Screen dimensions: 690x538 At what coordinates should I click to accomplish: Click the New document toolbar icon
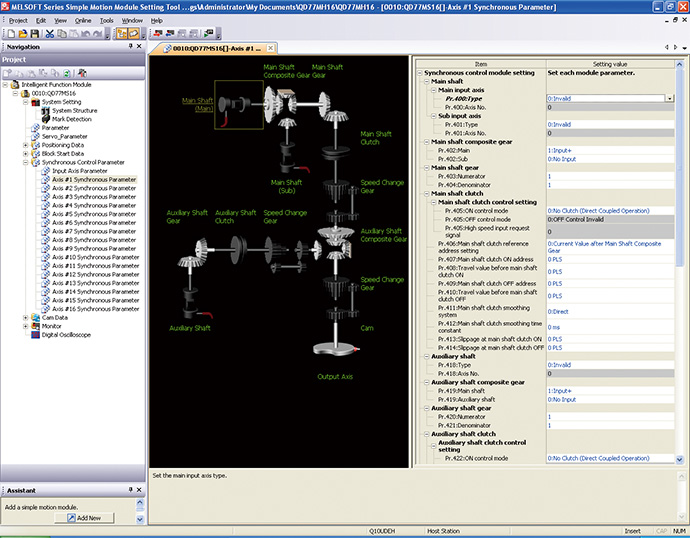tap(9, 33)
